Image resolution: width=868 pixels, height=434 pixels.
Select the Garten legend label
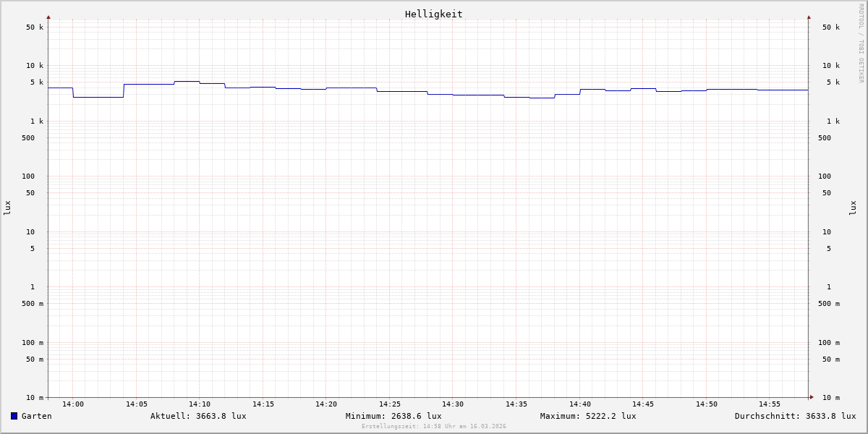click(x=36, y=416)
